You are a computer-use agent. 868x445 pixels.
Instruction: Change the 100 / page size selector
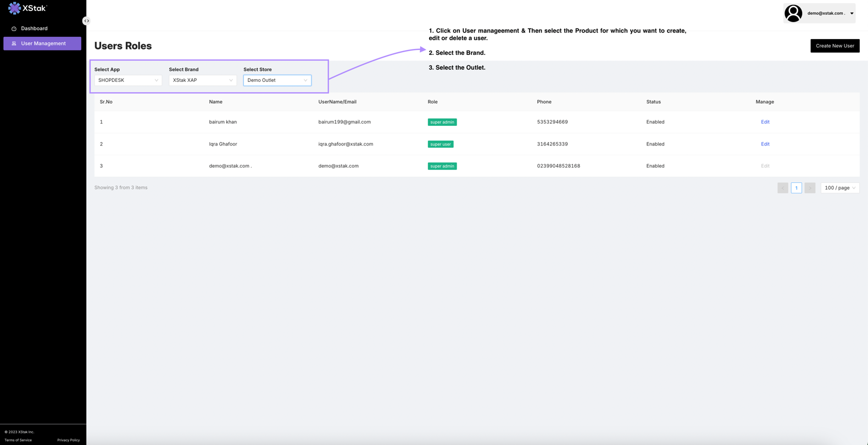point(839,188)
